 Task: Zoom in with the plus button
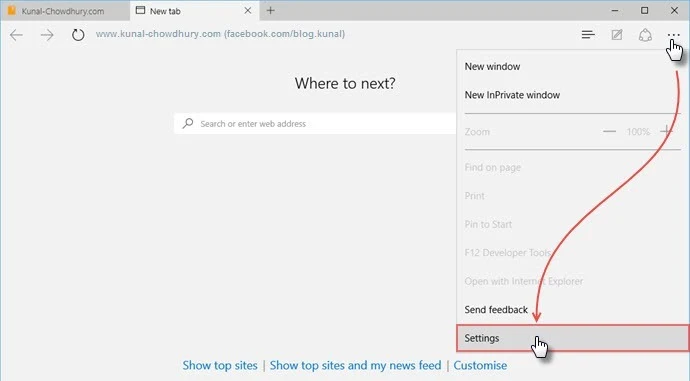[x=666, y=131]
